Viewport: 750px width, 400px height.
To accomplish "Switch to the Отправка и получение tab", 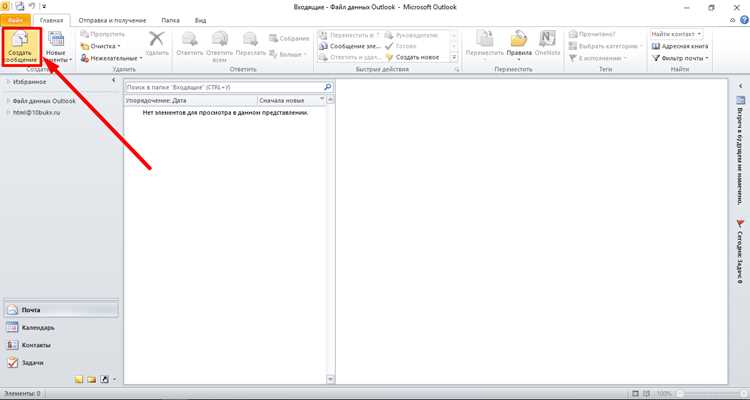I will click(112, 21).
